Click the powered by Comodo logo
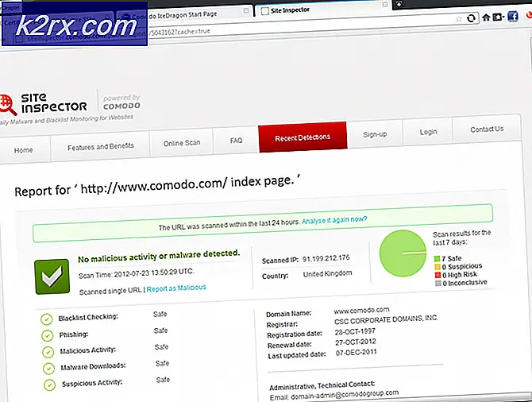Viewport: 532px width, 402px height. pos(121,102)
